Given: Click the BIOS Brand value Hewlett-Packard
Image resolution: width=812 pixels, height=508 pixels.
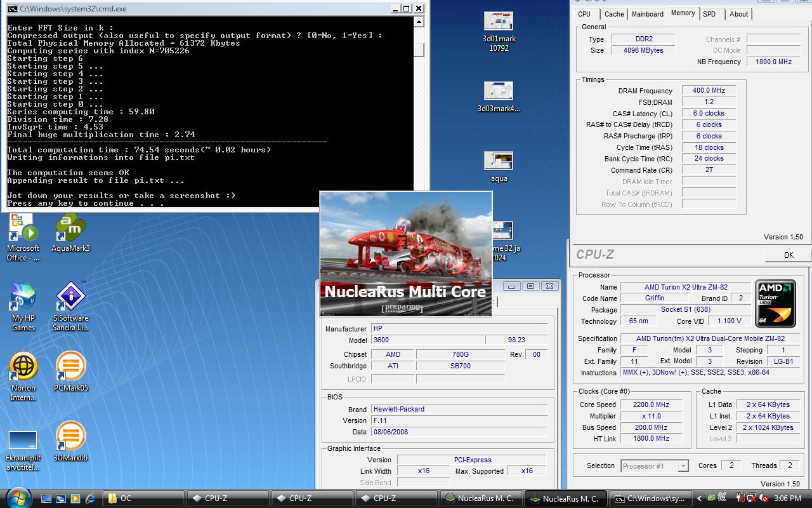Looking at the screenshot, I should pyautogui.click(x=459, y=410).
